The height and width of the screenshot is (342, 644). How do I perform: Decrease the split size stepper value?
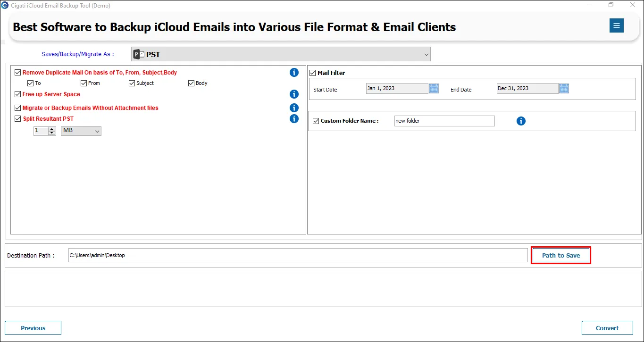click(52, 133)
